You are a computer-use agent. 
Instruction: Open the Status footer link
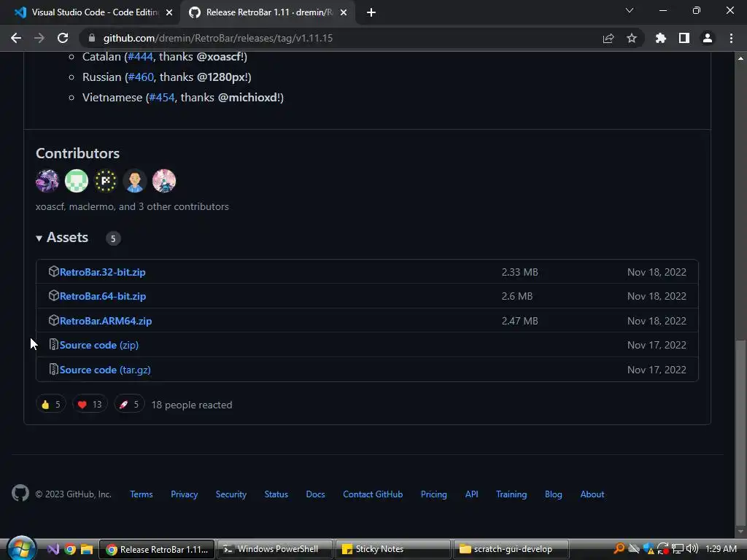276,494
